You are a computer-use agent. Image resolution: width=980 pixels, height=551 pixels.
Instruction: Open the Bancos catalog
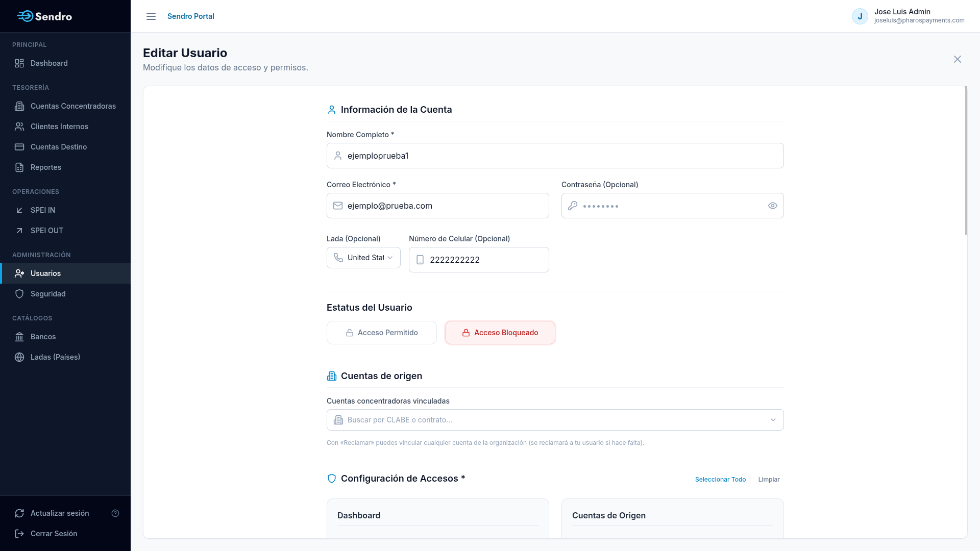(65, 337)
